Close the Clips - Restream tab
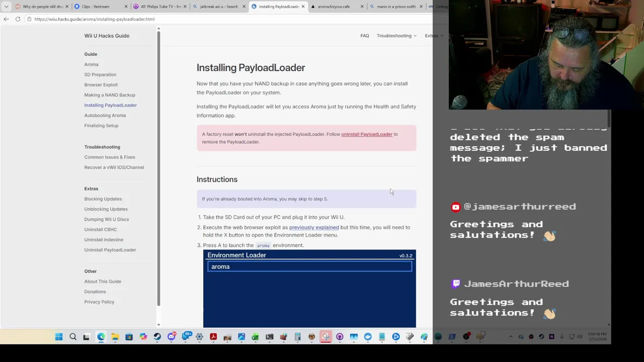 tap(126, 7)
